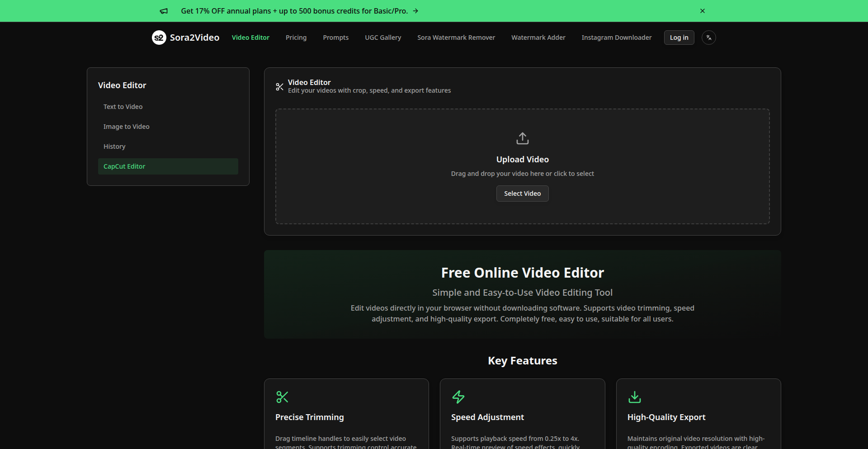Open the language switcher icon
This screenshot has width=868, height=449.
[x=708, y=38]
